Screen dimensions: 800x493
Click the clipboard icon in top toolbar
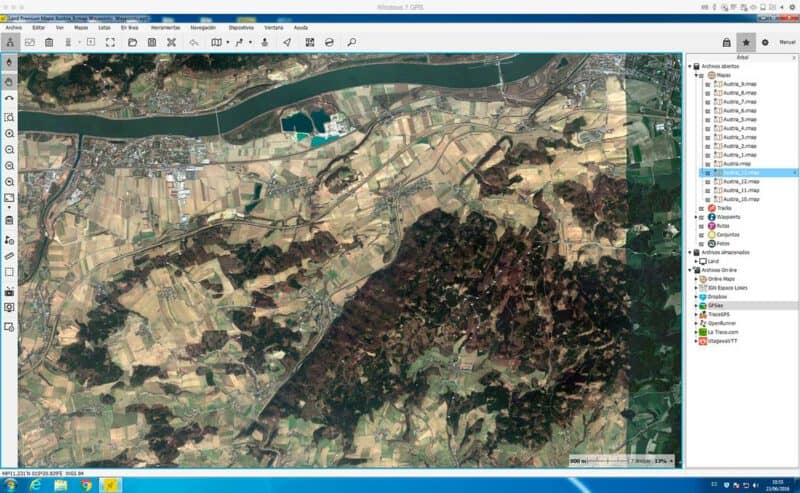point(49,42)
